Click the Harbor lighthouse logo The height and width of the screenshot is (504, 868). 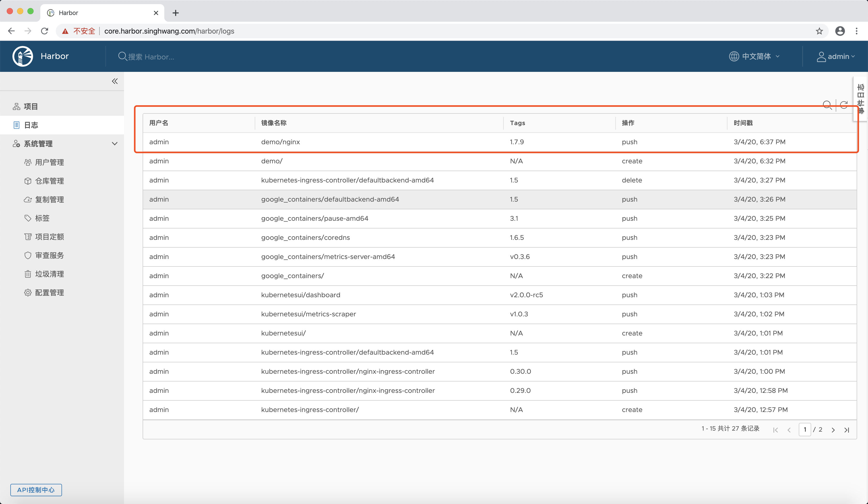click(x=23, y=56)
